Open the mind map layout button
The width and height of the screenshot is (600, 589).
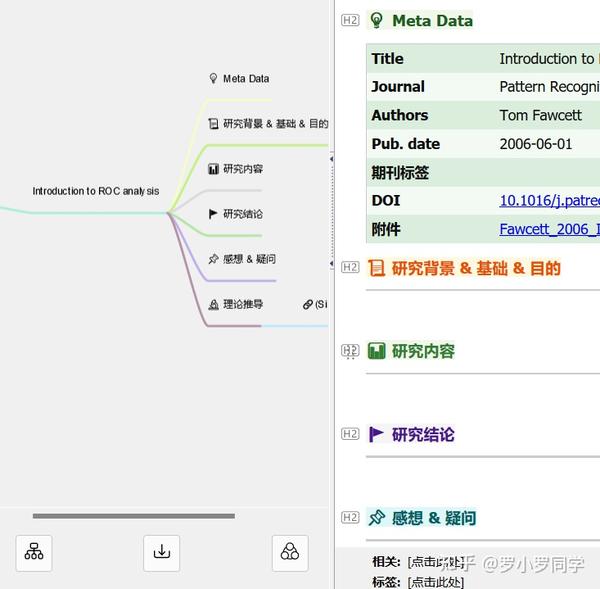(x=34, y=553)
